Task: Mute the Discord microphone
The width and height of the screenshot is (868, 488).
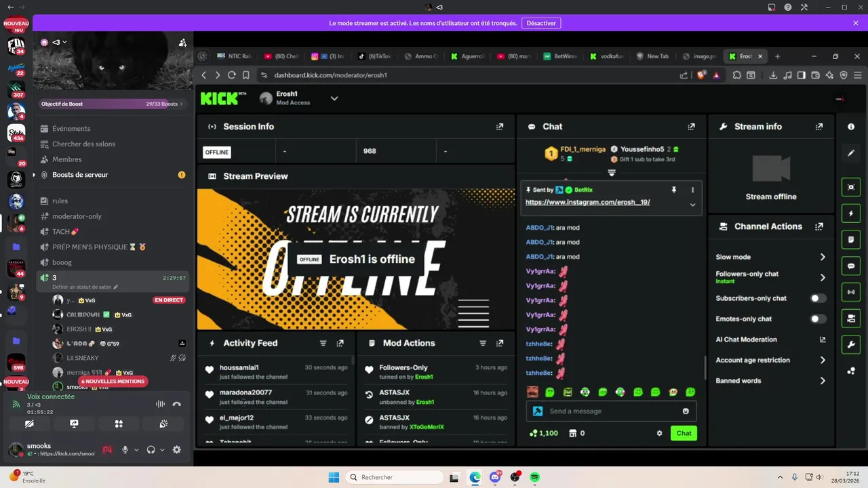Action: 125,449
